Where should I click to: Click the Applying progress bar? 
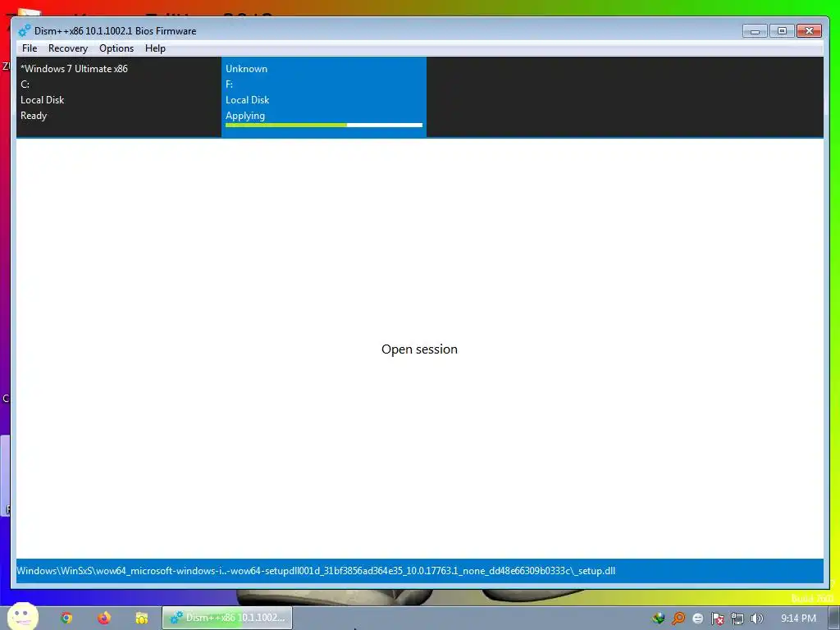coord(323,126)
